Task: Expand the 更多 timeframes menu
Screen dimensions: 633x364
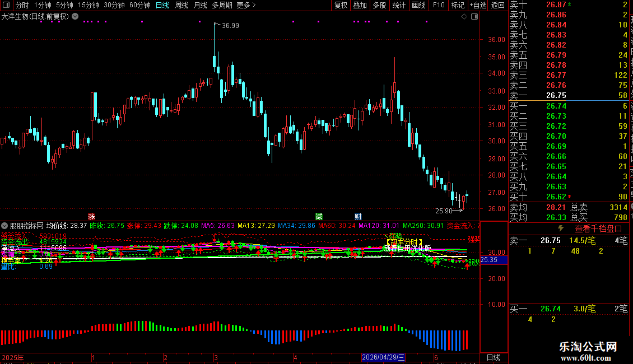Action: pyautogui.click(x=246, y=5)
